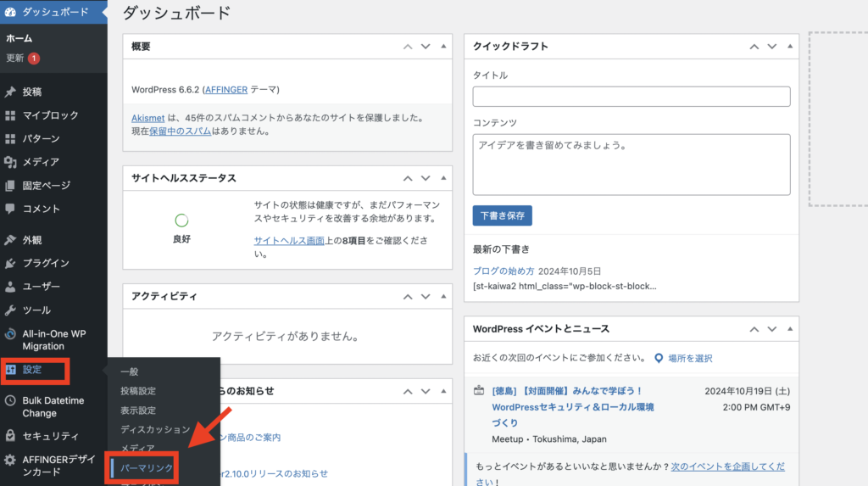Click the padlock icon beside セキュリティ
868x486 pixels.
[x=10, y=436]
